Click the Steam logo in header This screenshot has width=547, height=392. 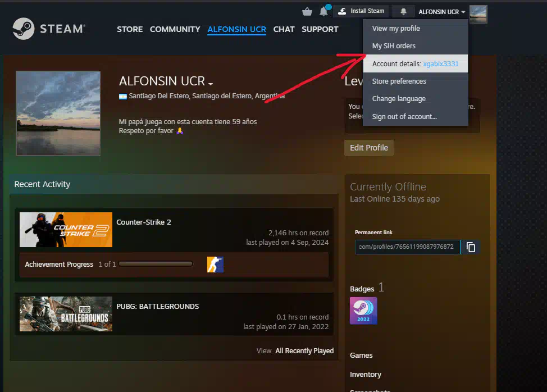(49, 29)
